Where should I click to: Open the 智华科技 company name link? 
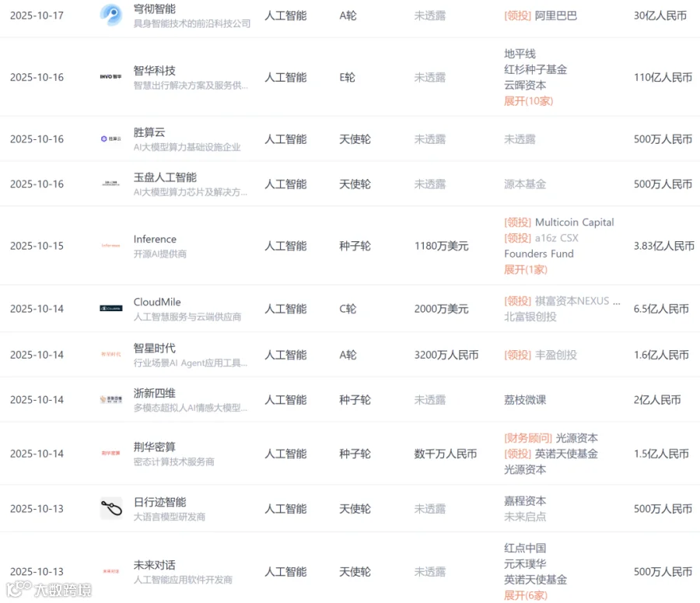click(x=155, y=70)
